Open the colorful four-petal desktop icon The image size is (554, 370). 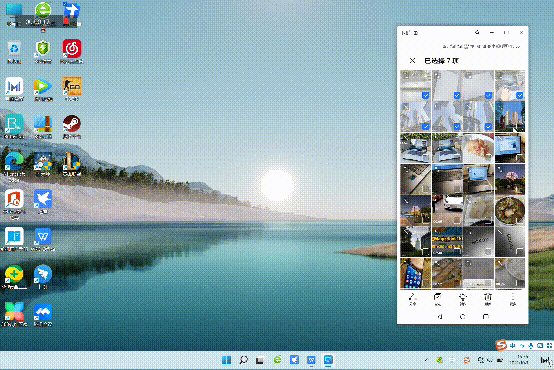(x=14, y=315)
